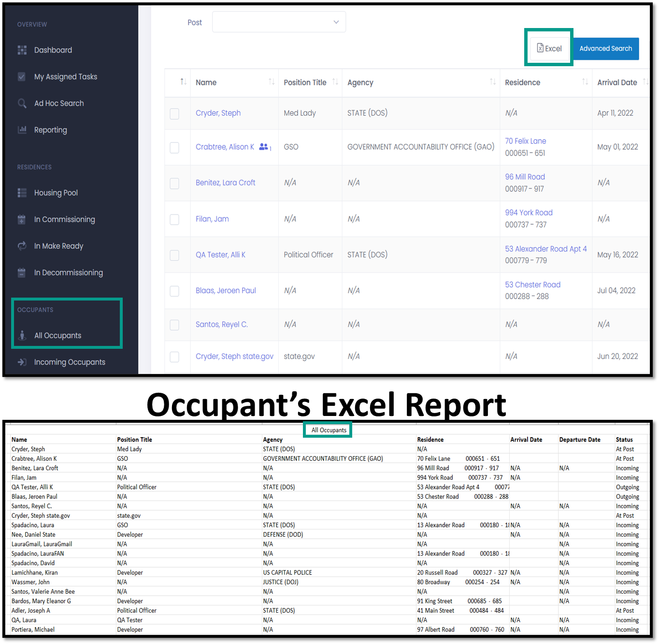Viewport: 659px width, 644px height.
Task: Click the Reporting chart icon
Action: coord(22,129)
